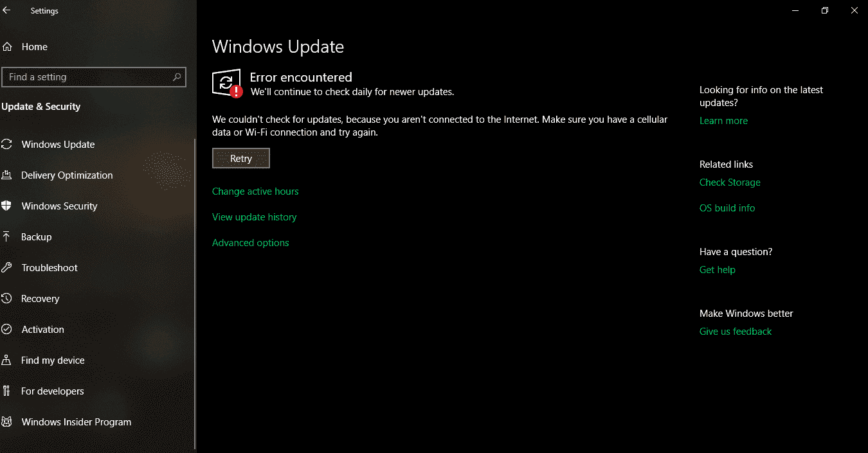Click the Learn more link
Screen dimensions: 868x453
click(723, 121)
